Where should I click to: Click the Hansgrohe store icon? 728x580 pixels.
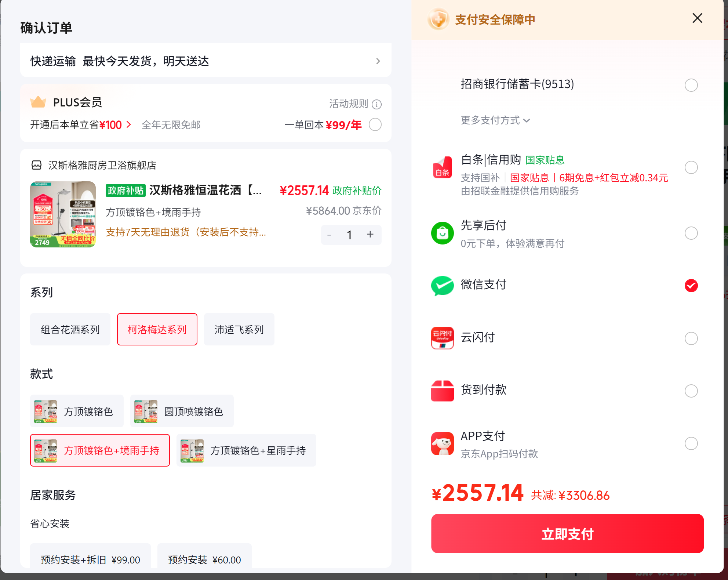(x=36, y=165)
